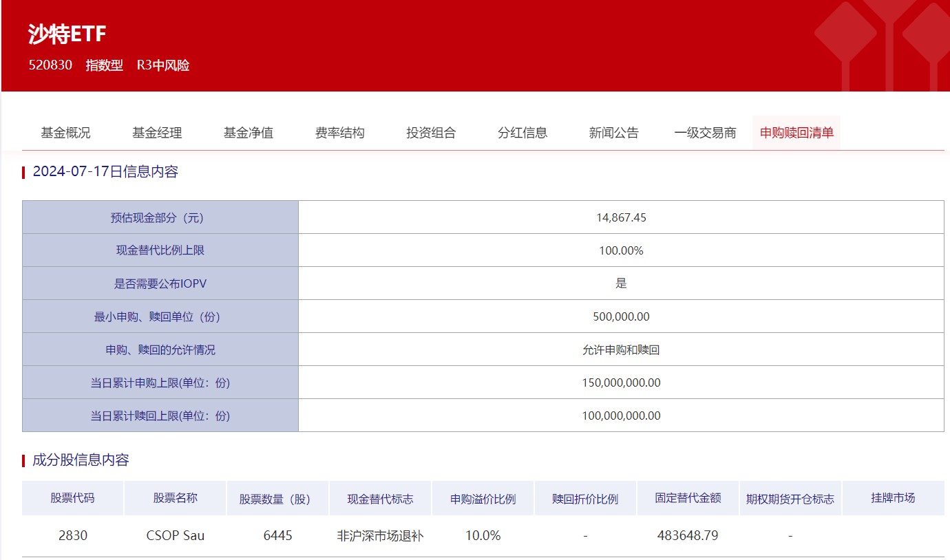Click the 预估现金部分（元） row label

[160, 217]
